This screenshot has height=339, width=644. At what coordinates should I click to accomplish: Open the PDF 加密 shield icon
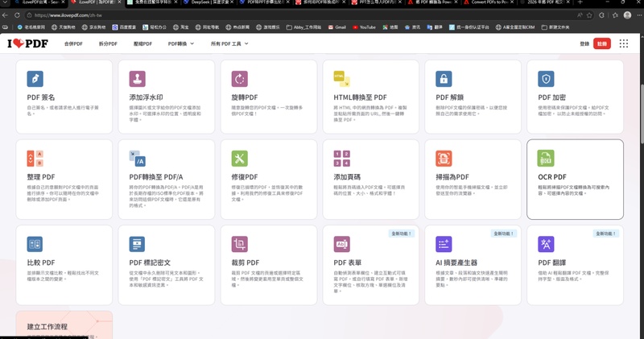click(546, 79)
